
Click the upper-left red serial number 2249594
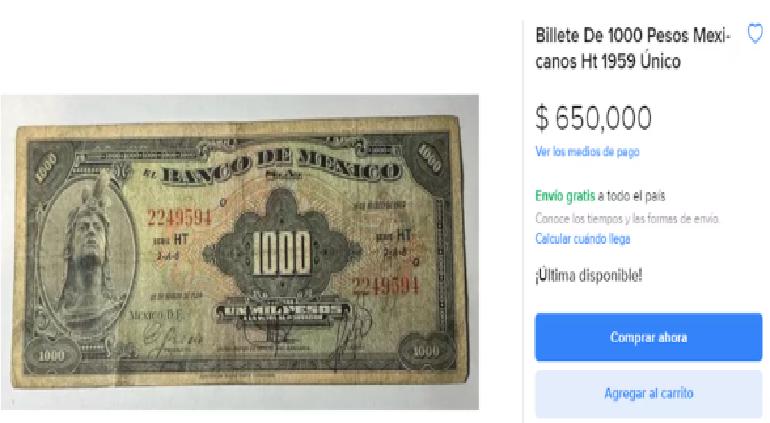coord(180,217)
